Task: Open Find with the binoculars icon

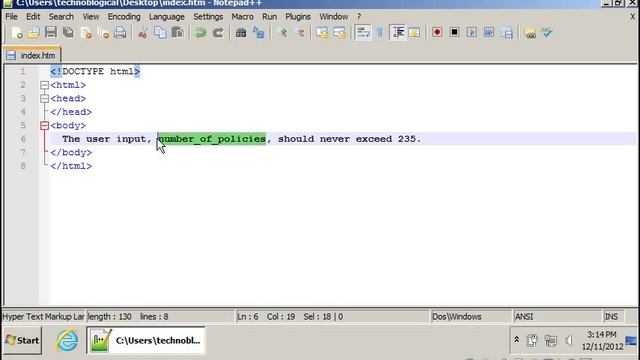Action: (241, 33)
